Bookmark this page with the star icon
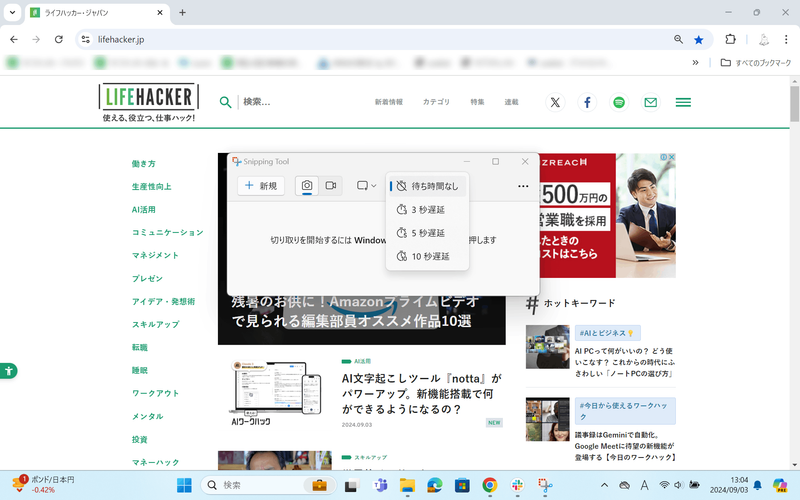The image size is (800, 500). pyautogui.click(x=699, y=39)
